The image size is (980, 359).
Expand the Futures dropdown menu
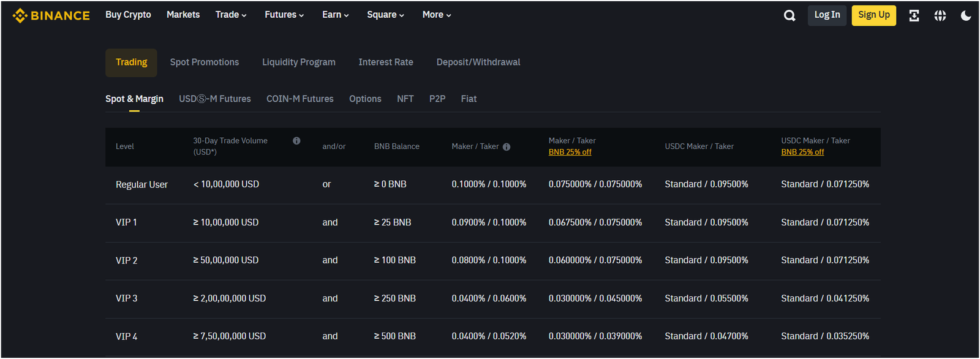tap(284, 15)
